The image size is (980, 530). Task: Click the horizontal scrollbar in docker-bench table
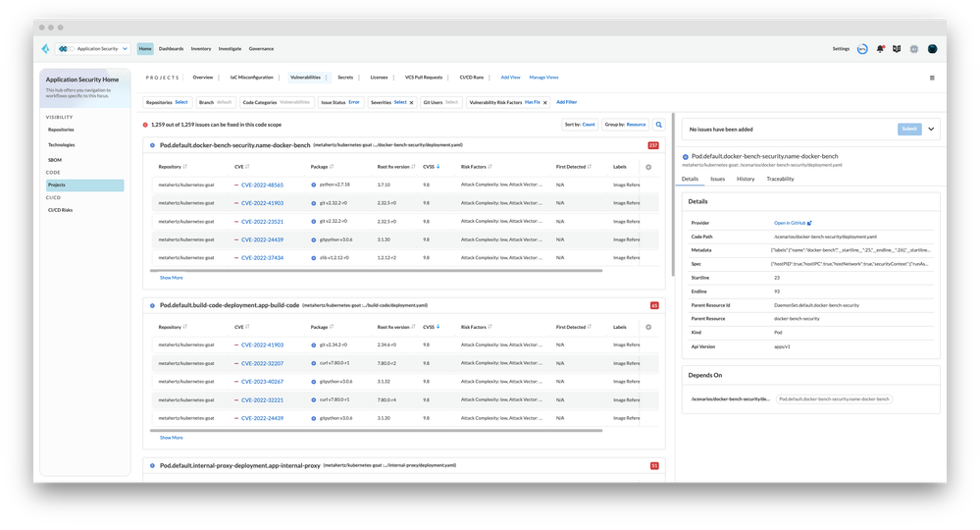coord(392,268)
